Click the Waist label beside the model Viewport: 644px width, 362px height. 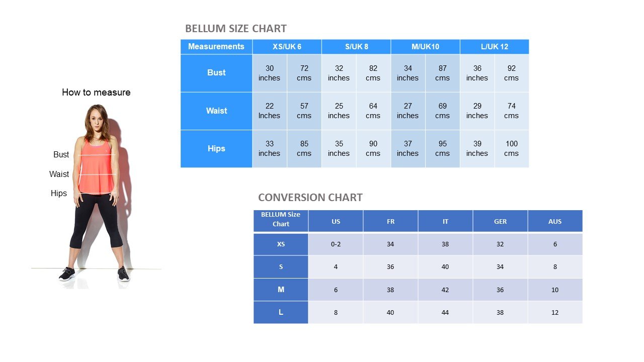(x=59, y=174)
